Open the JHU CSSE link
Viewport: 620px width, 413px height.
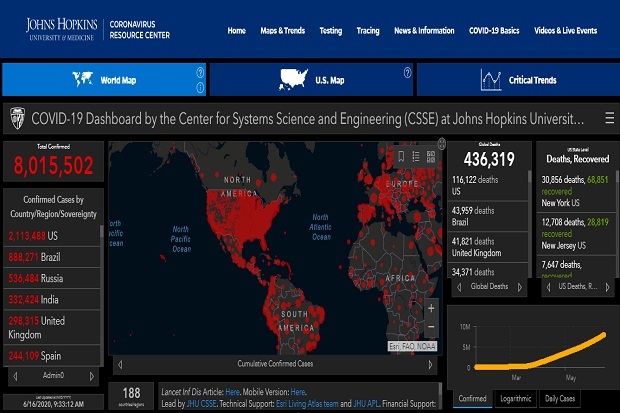(x=201, y=404)
